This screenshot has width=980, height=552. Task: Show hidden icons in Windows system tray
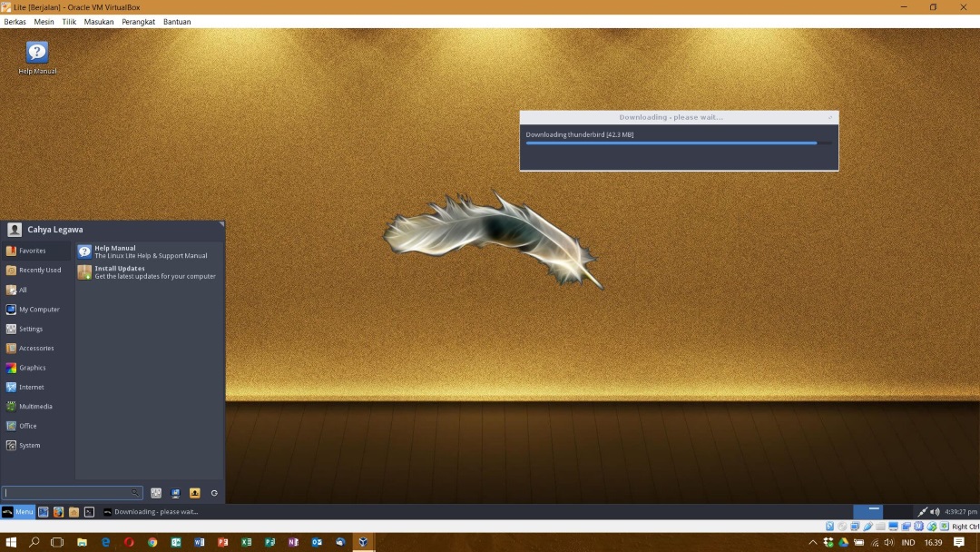813,542
